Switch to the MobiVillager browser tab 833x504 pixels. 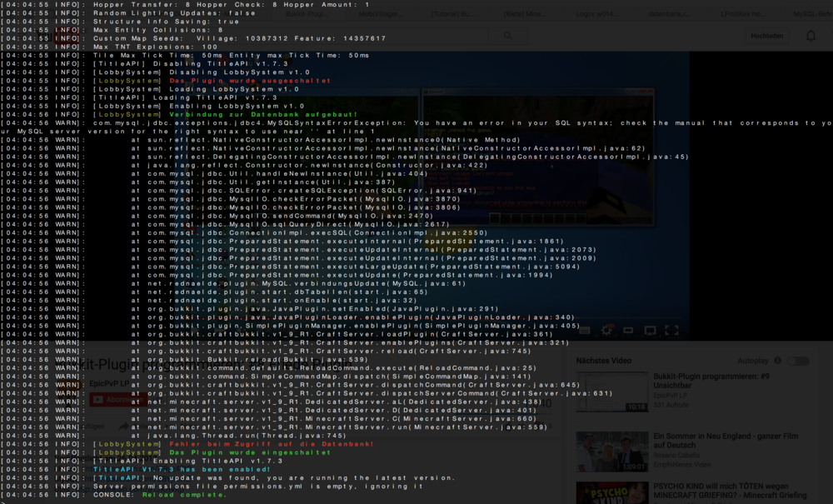point(381,14)
